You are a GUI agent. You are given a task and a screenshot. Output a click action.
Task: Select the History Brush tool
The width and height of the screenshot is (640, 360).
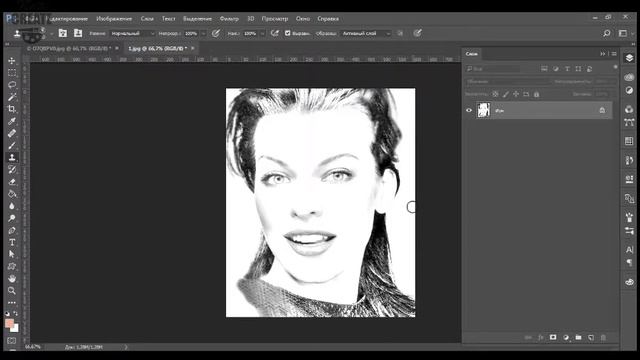click(x=12, y=169)
